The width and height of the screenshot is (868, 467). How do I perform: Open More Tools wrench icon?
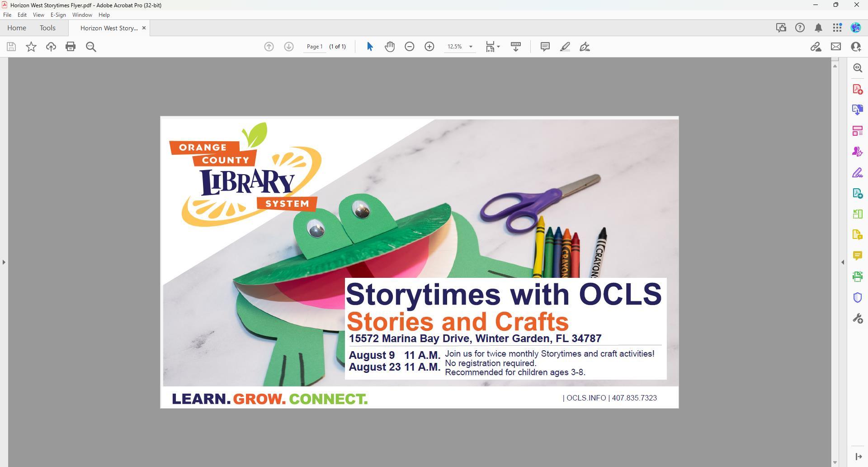click(x=858, y=319)
